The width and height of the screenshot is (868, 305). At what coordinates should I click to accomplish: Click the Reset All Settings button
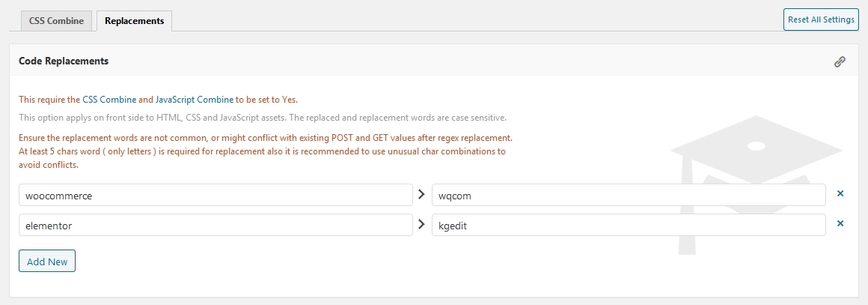pyautogui.click(x=821, y=19)
